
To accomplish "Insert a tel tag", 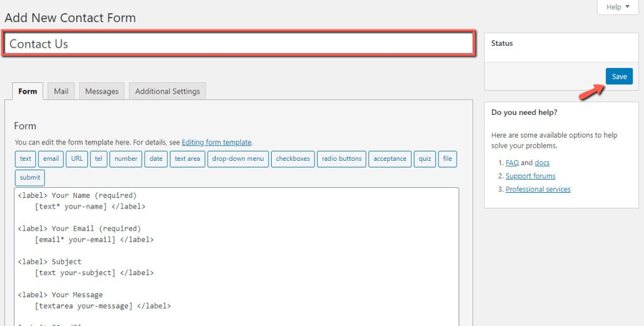I will [x=99, y=159].
